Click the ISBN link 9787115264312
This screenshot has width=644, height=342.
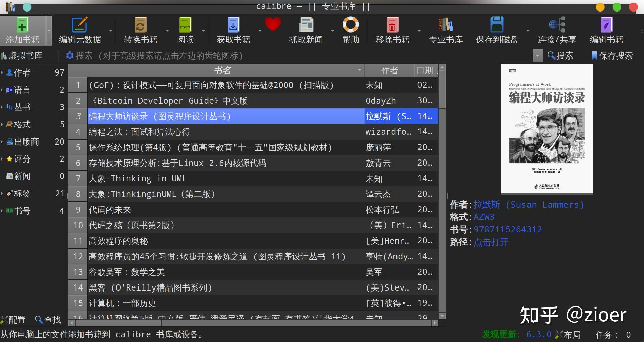(x=508, y=230)
